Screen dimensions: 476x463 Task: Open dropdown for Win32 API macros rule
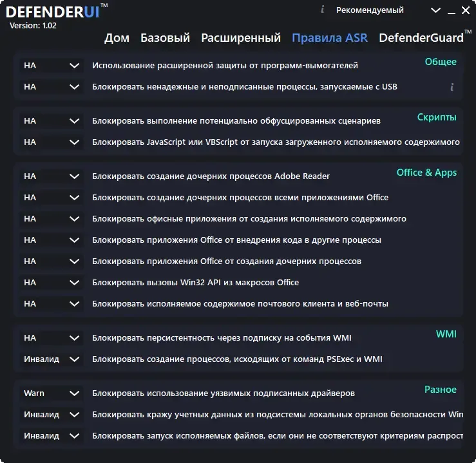point(52,283)
